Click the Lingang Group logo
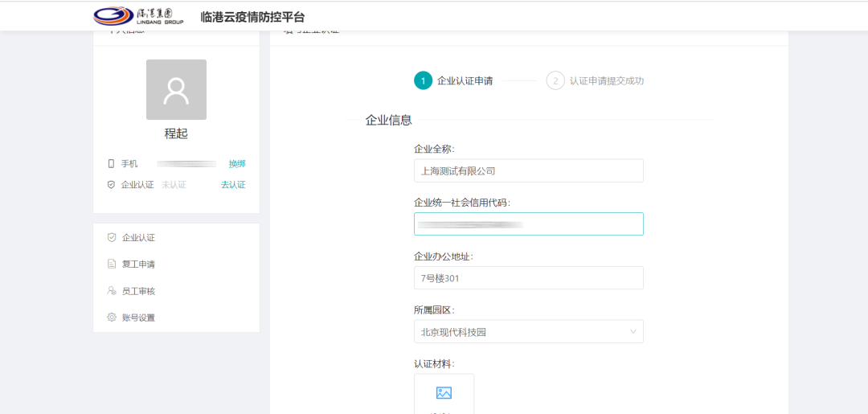 (x=138, y=16)
